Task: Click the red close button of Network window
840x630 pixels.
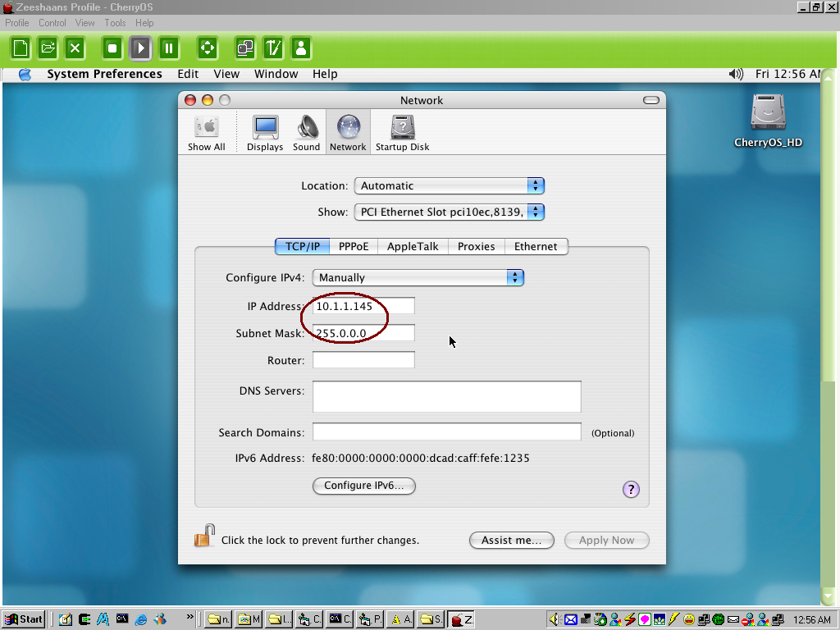Action: coord(190,100)
